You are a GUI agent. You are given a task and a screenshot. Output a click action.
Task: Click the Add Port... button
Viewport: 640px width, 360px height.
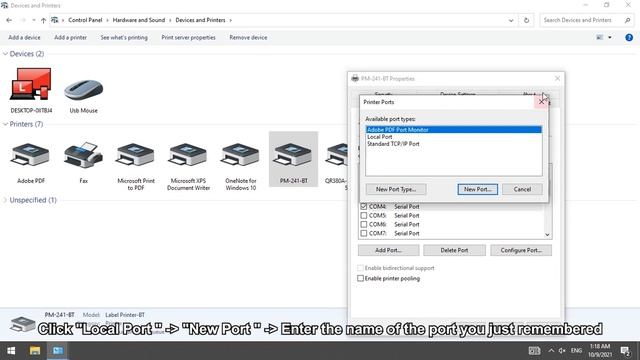click(x=388, y=250)
